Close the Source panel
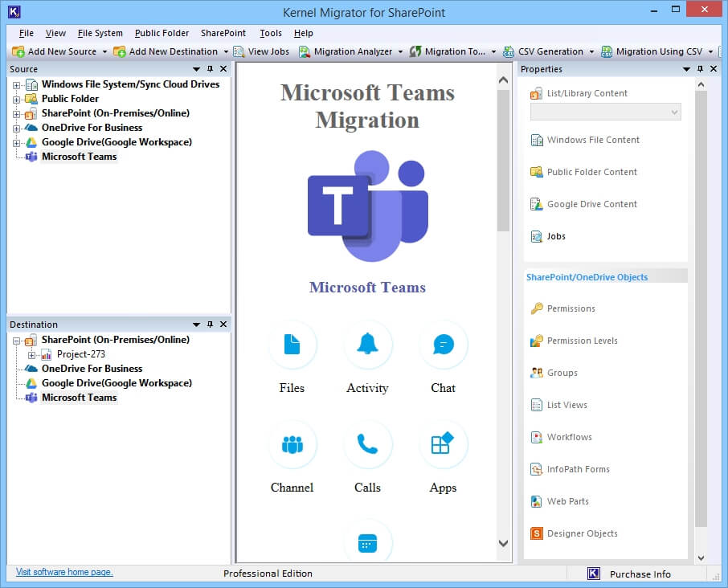This screenshot has width=728, height=588. [223, 69]
